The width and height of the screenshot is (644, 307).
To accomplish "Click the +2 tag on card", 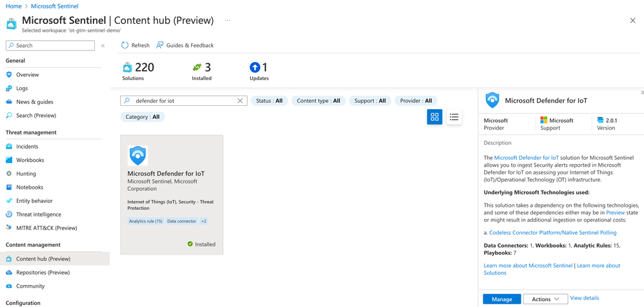I will click(204, 221).
